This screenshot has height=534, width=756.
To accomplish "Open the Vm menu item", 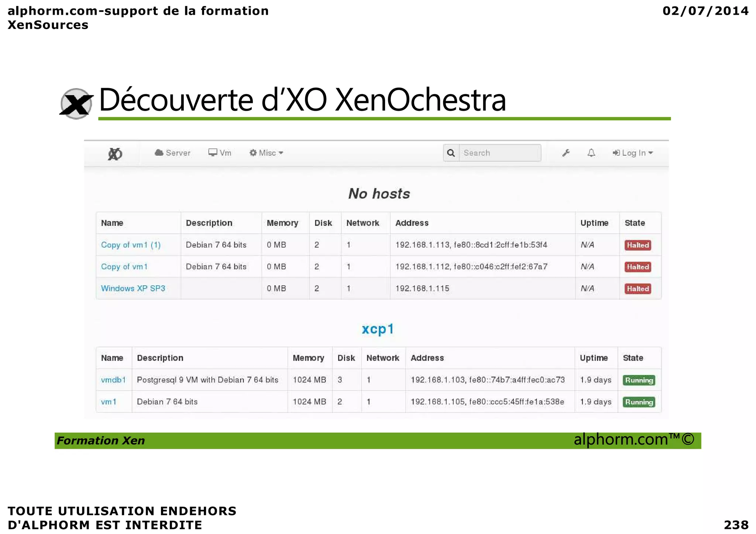I will pyautogui.click(x=220, y=153).
